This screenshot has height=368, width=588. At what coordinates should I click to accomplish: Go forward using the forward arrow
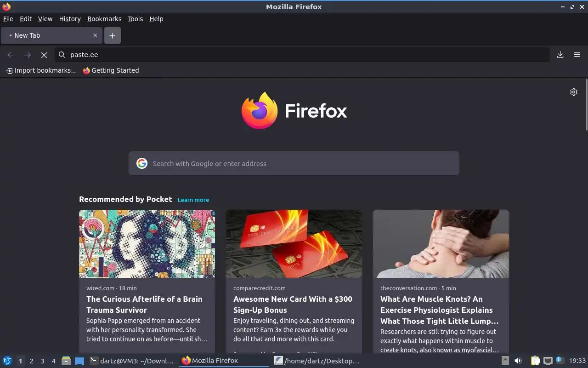pyautogui.click(x=28, y=55)
